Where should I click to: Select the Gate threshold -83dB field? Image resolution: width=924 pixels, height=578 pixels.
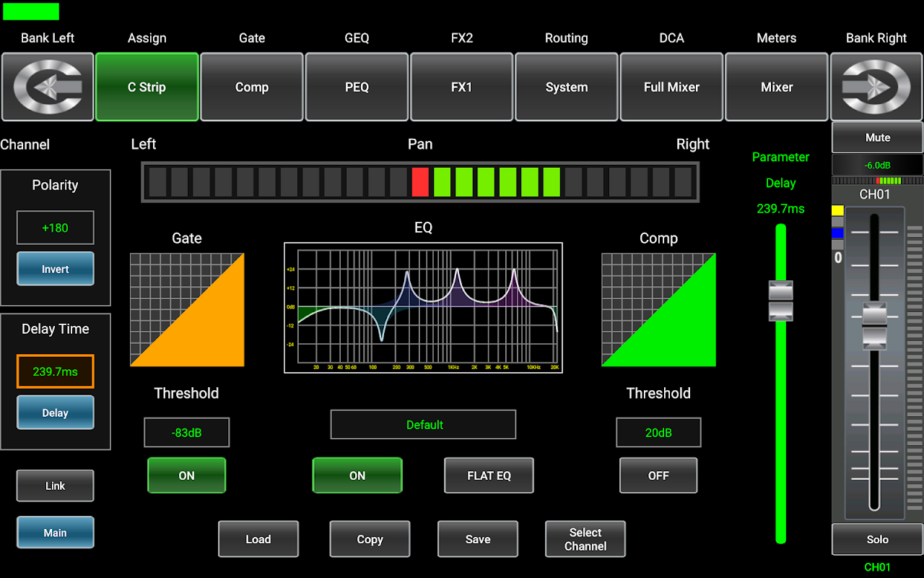(187, 432)
